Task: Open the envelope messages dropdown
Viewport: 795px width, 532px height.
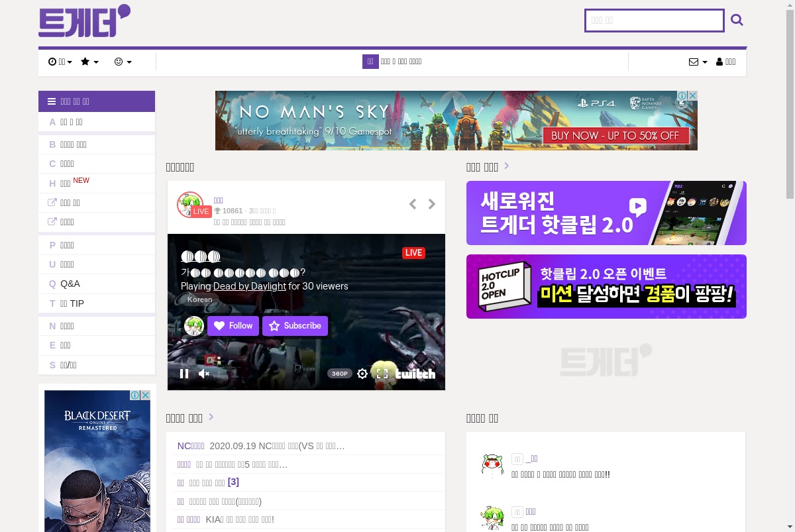Action: (x=698, y=62)
